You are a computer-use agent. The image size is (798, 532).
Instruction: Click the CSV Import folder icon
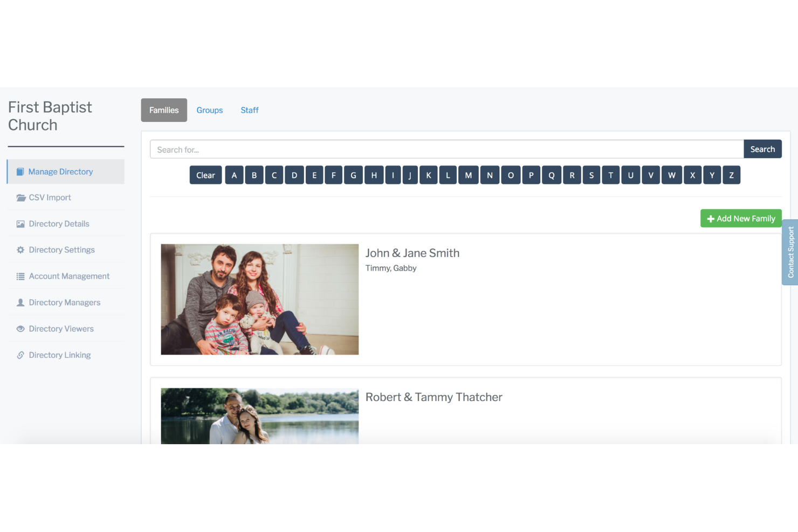coord(21,198)
